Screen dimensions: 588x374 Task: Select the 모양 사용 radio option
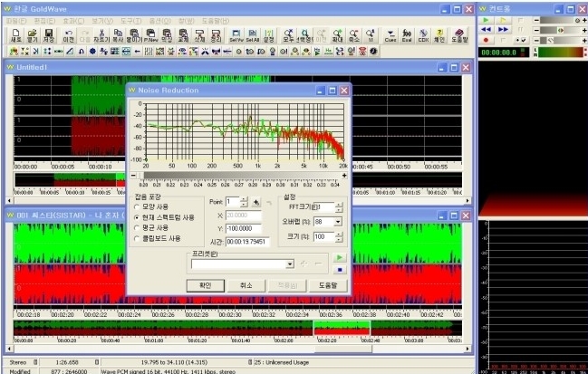tap(151, 206)
